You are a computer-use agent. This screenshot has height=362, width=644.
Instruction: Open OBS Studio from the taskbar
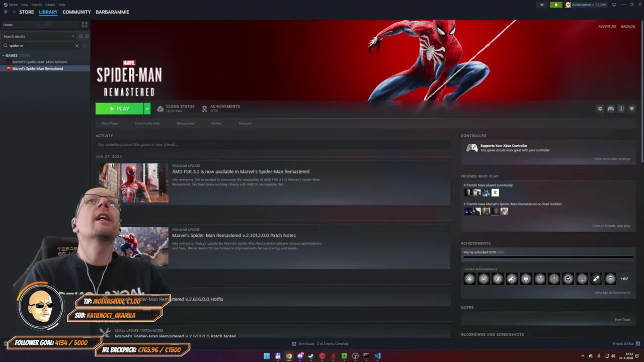[355, 356]
